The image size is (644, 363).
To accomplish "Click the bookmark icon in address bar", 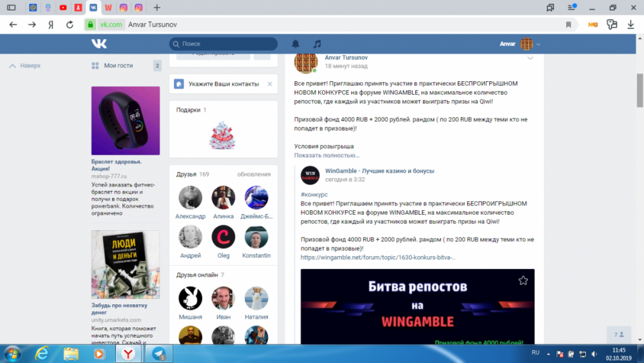I will (568, 25).
